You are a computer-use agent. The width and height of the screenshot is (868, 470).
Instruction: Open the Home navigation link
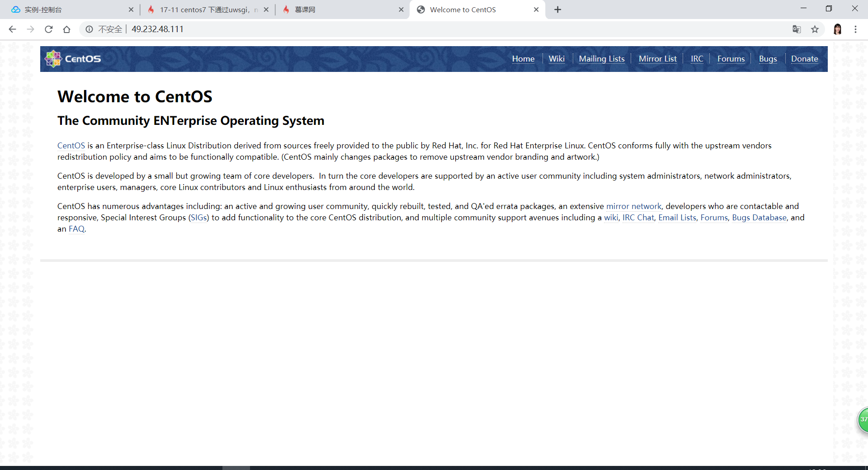pyautogui.click(x=523, y=59)
